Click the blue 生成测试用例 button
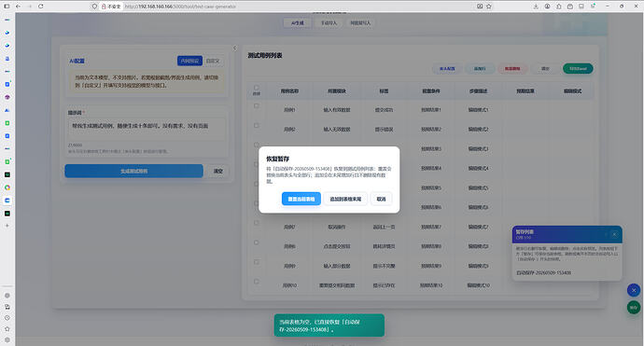The width and height of the screenshot is (644, 346). coord(133,172)
